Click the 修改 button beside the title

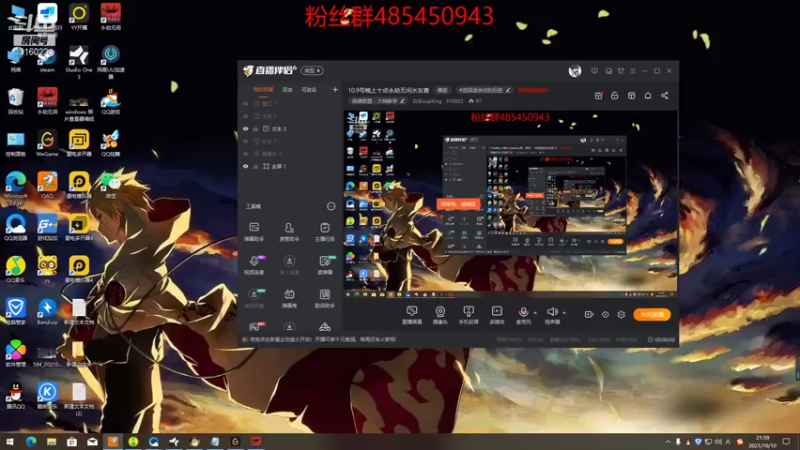pyautogui.click(x=442, y=90)
